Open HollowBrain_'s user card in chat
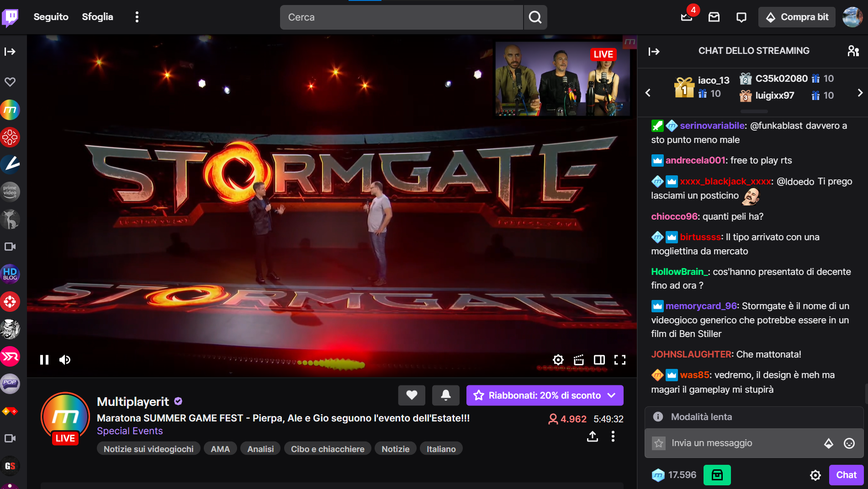The image size is (868, 489). tap(679, 272)
